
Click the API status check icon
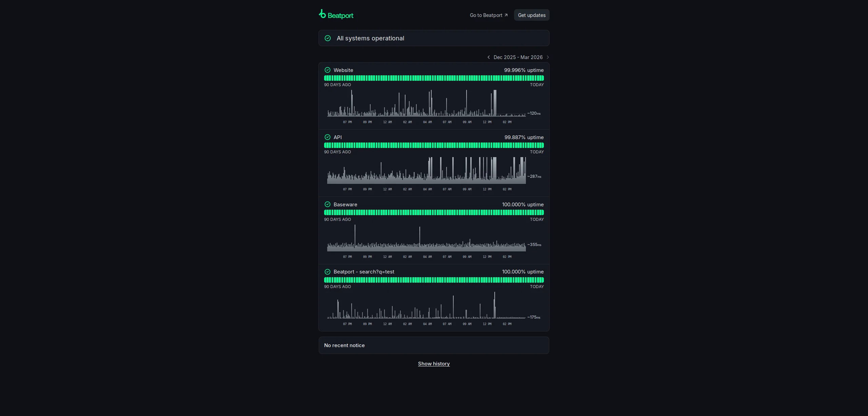pyautogui.click(x=327, y=137)
